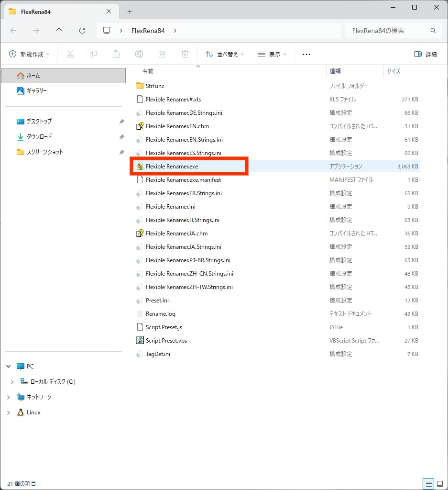The height and width of the screenshot is (490, 448).
Task: Enable list view via the status bar icon
Action: tap(429, 484)
